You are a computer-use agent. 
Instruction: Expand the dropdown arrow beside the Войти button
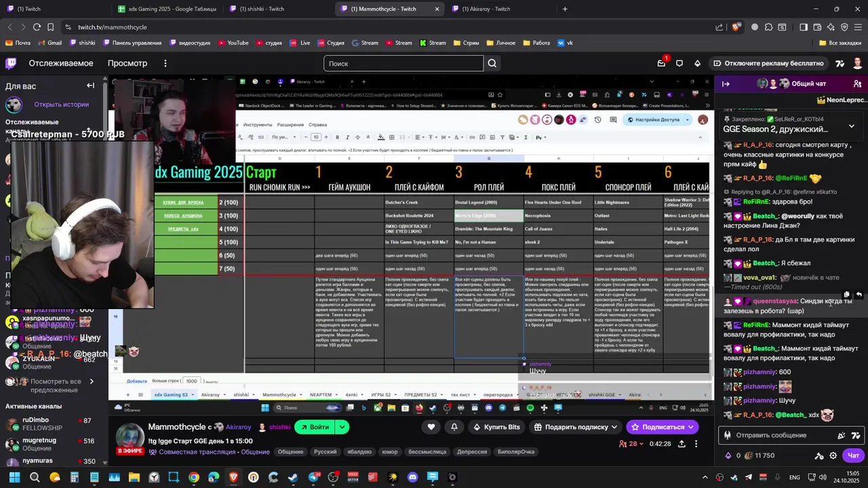coord(342,427)
